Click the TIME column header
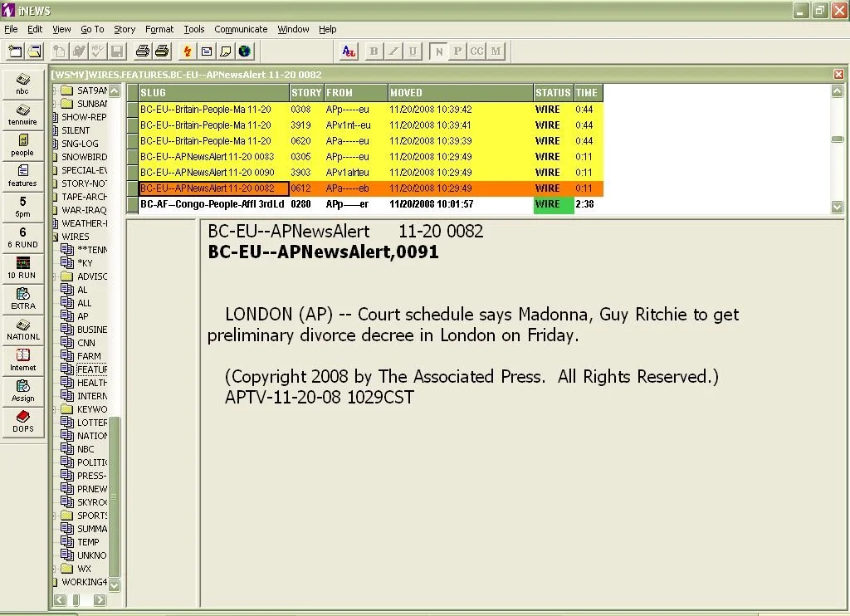The image size is (850, 616). (x=589, y=93)
